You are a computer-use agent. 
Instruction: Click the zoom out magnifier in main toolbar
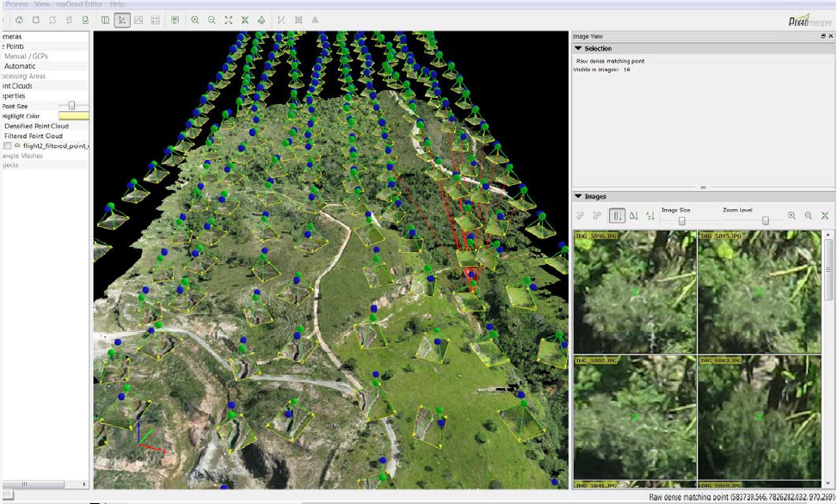[x=212, y=20]
